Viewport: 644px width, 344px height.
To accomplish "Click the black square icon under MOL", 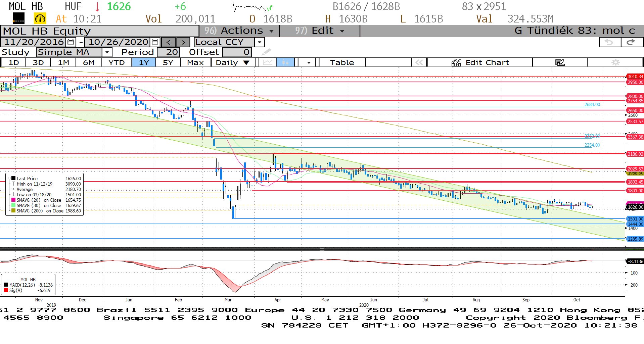I will tap(18, 18).
